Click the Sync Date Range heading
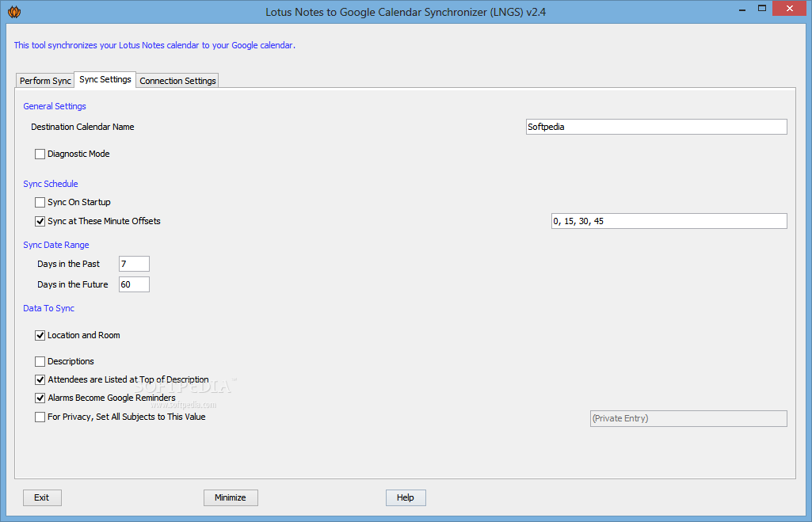 coord(56,245)
